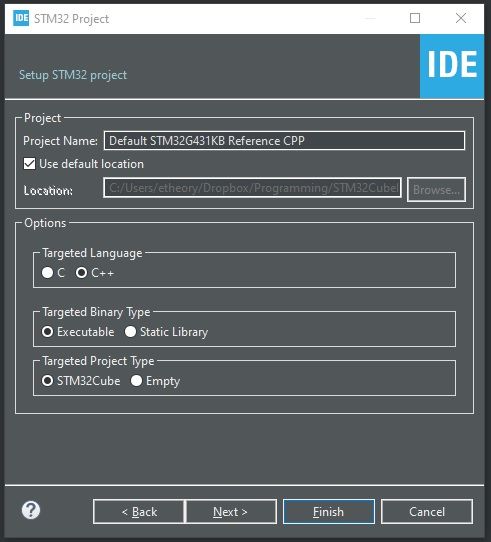The width and height of the screenshot is (491, 542).
Task: Choose Executable binary type
Action: coord(47,332)
